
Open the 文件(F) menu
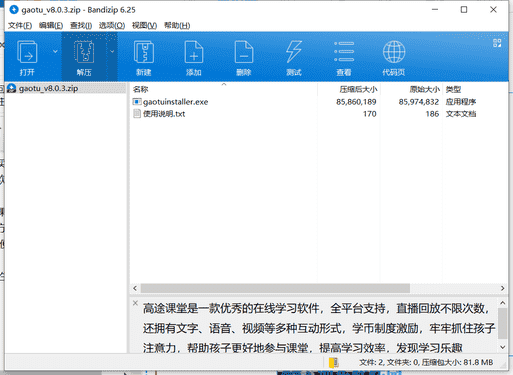click(x=20, y=26)
